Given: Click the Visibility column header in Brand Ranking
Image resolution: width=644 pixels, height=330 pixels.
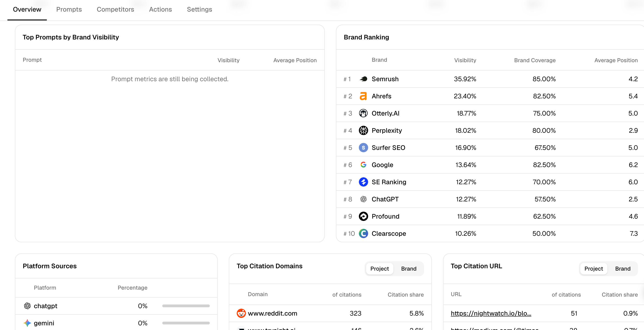Looking at the screenshot, I should (x=465, y=60).
